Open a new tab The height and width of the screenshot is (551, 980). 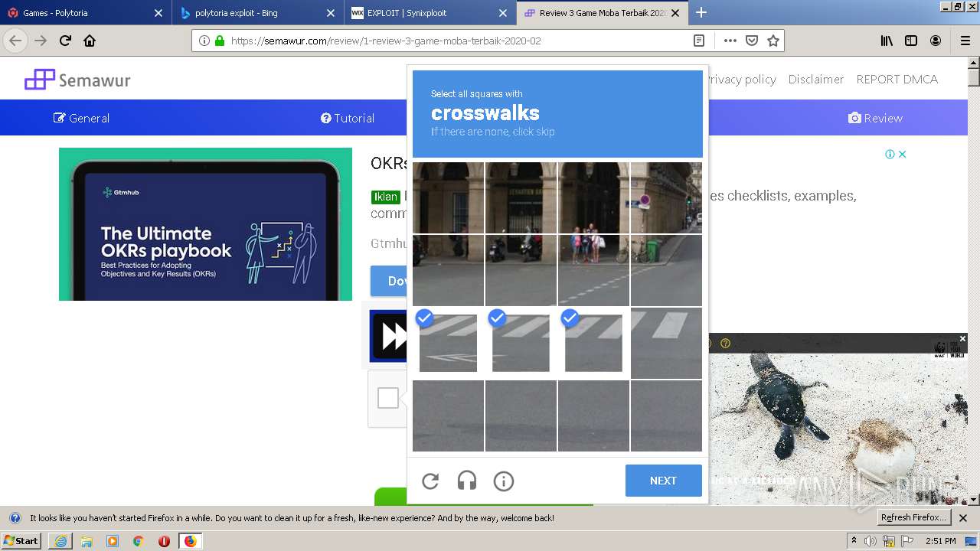click(701, 12)
